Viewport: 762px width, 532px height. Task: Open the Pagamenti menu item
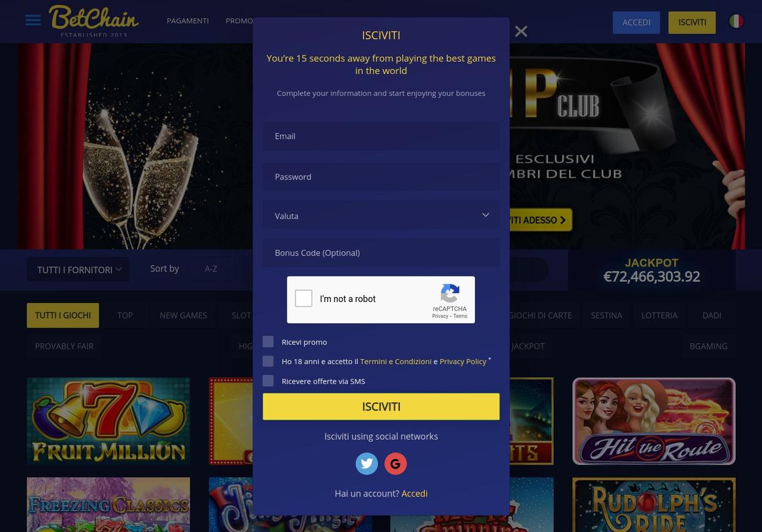[187, 21]
